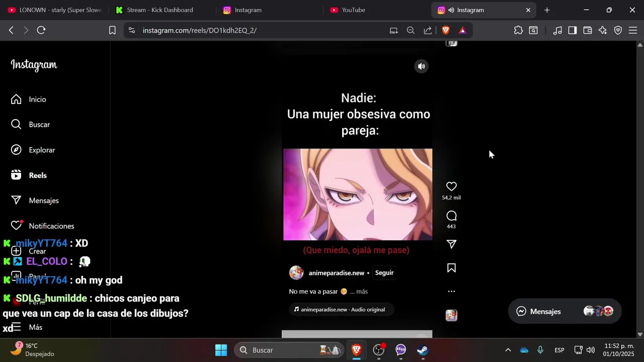Open the Windows Start menu

[x=221, y=350]
